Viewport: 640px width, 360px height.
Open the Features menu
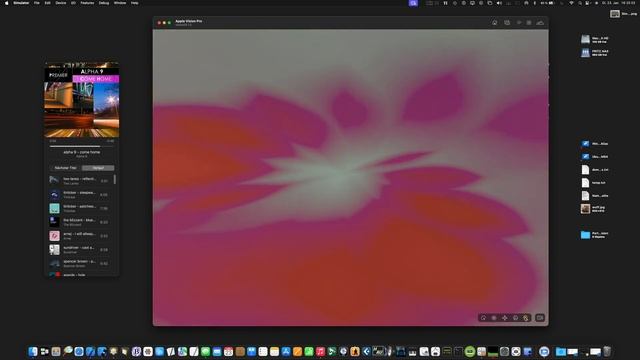[87, 3]
